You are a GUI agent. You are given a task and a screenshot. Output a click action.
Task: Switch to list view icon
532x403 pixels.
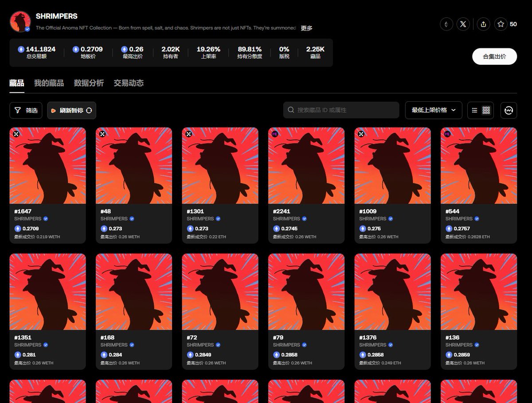point(474,110)
